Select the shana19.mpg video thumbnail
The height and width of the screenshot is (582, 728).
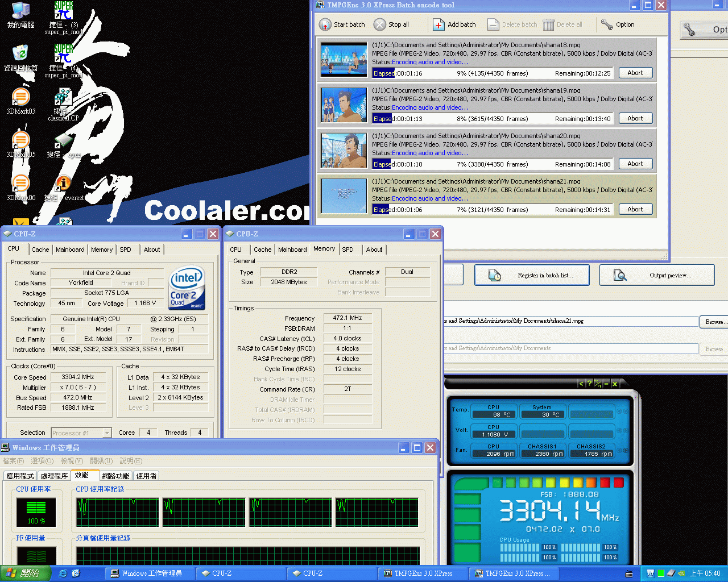tap(344, 105)
